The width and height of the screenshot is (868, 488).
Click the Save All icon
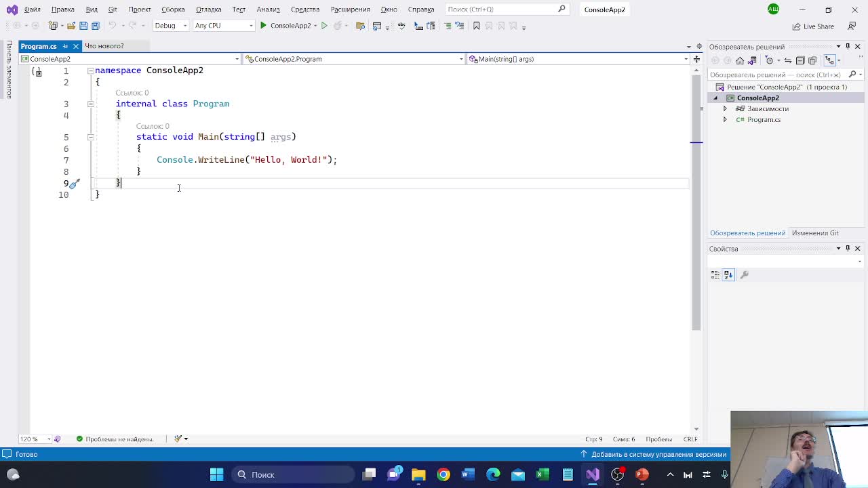tap(96, 26)
